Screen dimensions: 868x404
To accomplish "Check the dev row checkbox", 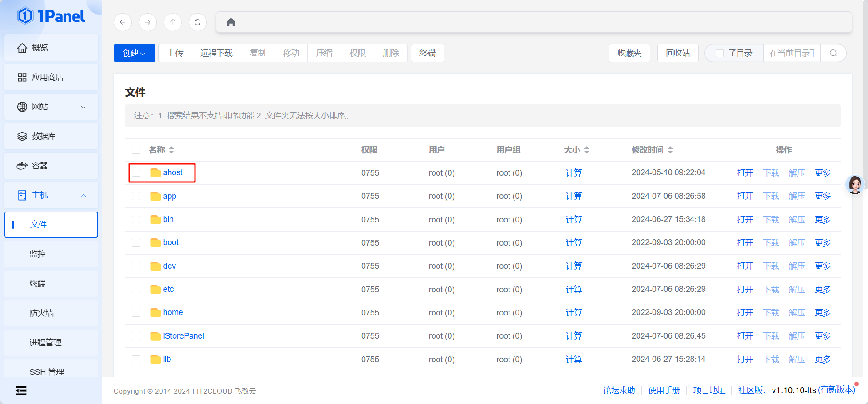I will (x=136, y=266).
